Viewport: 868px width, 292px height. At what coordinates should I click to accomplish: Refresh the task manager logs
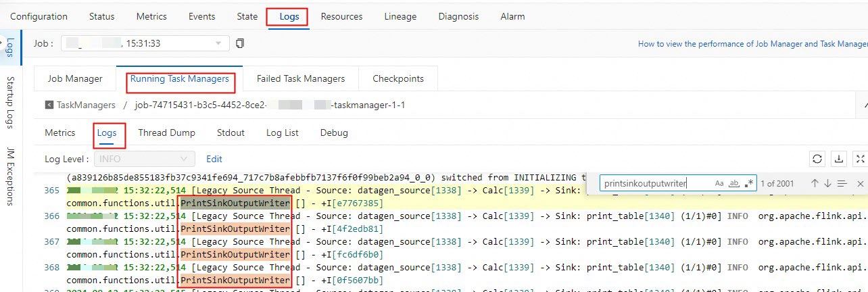pyautogui.click(x=817, y=159)
